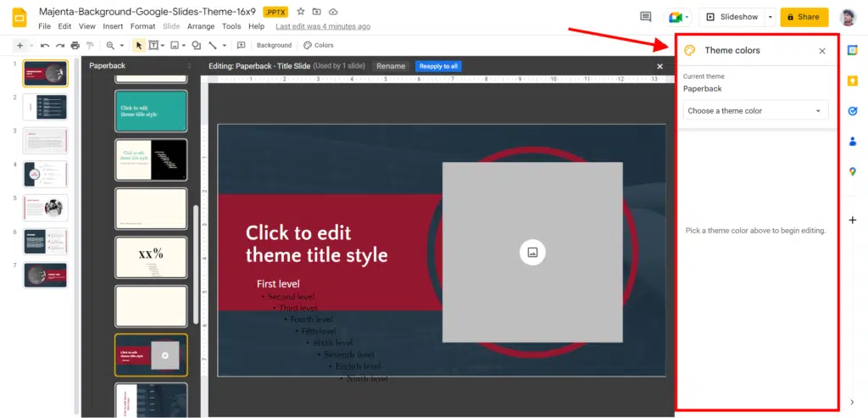Click the yellow Share button
The image size is (868, 418).
804,17
